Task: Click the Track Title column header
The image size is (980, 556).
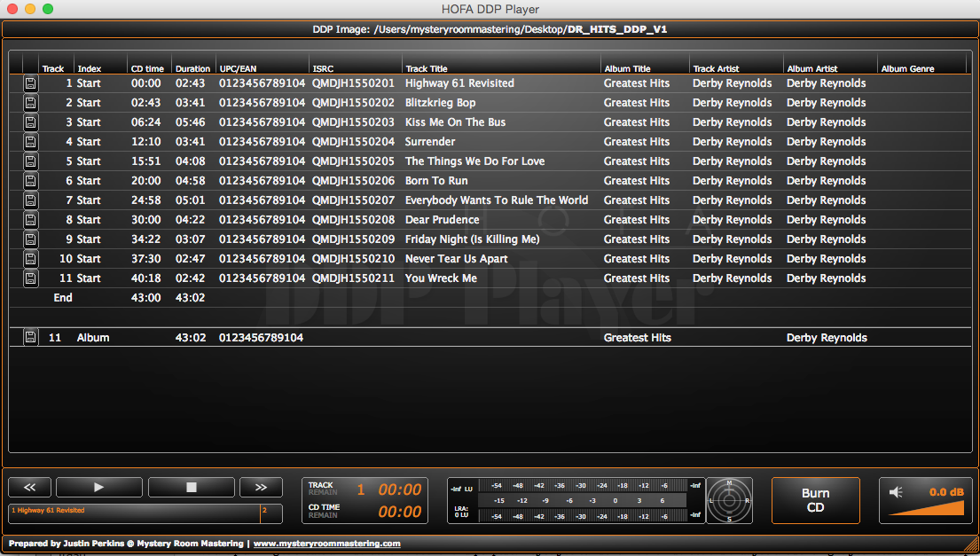Action: click(x=427, y=68)
